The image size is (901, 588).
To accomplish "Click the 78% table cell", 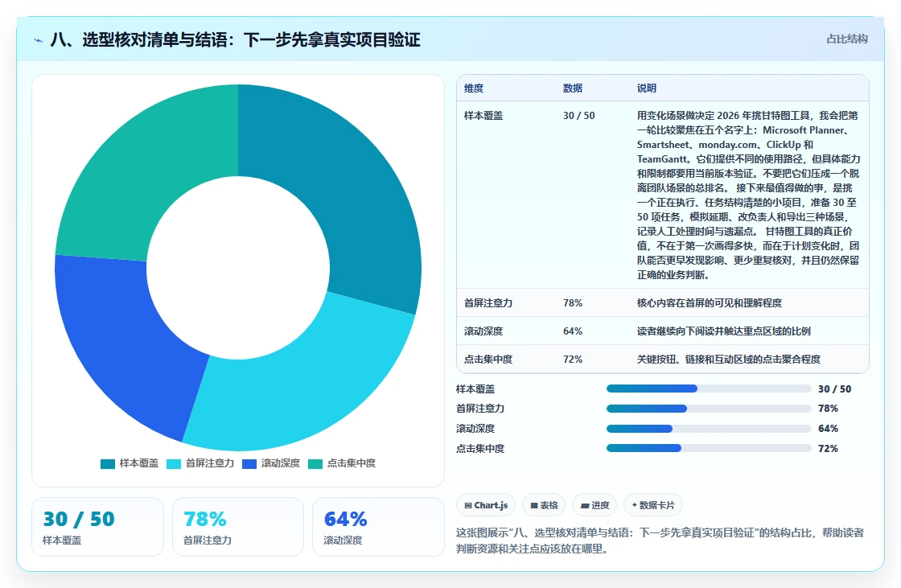I will coord(572,303).
